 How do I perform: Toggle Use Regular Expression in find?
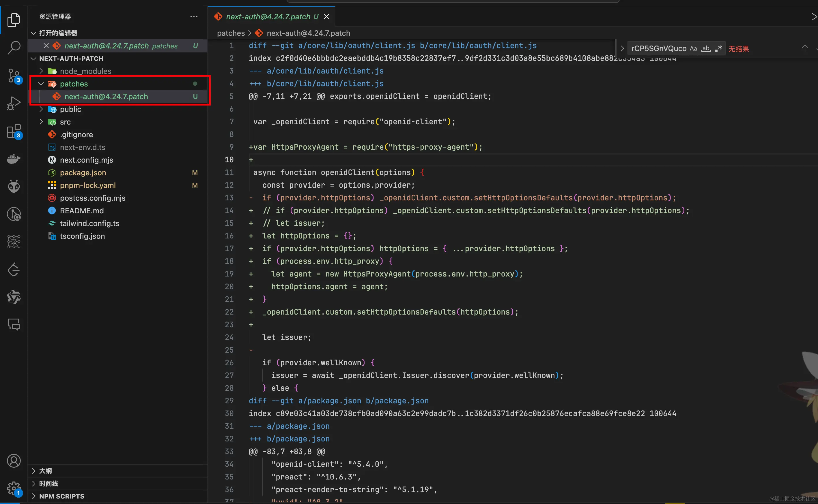719,49
